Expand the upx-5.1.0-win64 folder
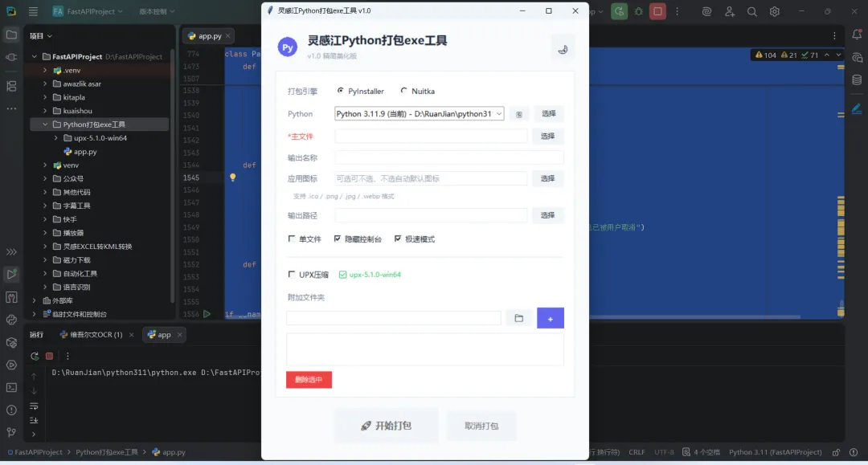 coord(56,138)
